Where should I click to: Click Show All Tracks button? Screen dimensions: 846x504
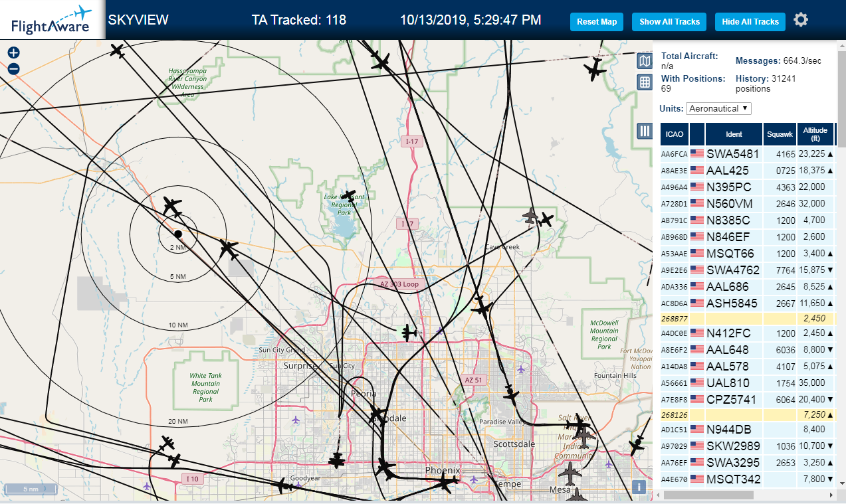pyautogui.click(x=669, y=22)
